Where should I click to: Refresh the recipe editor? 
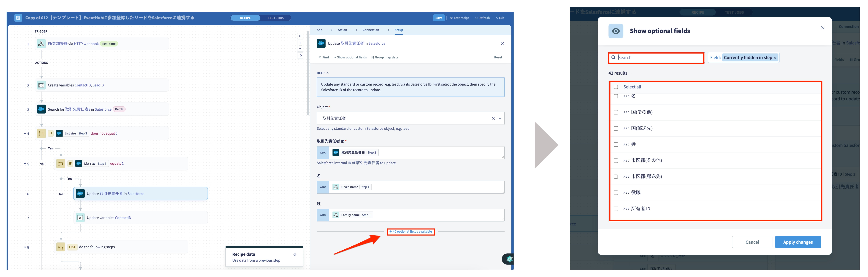click(x=482, y=18)
